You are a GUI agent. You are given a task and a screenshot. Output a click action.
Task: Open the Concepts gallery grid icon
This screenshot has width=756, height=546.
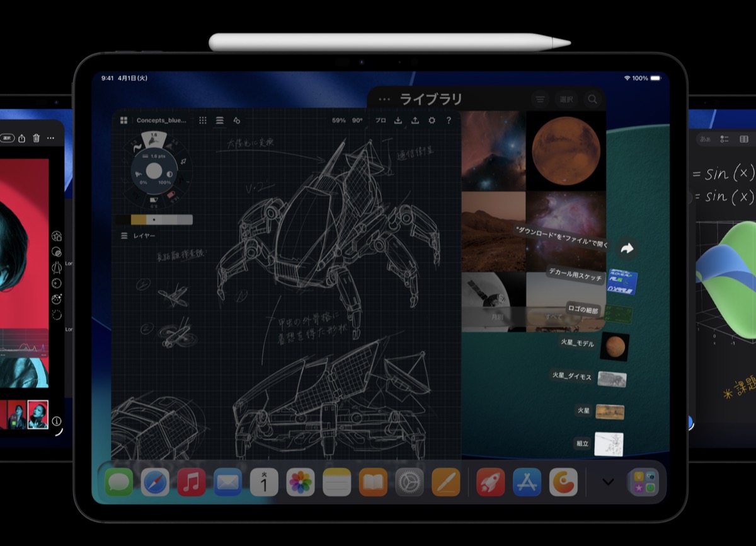(123, 120)
